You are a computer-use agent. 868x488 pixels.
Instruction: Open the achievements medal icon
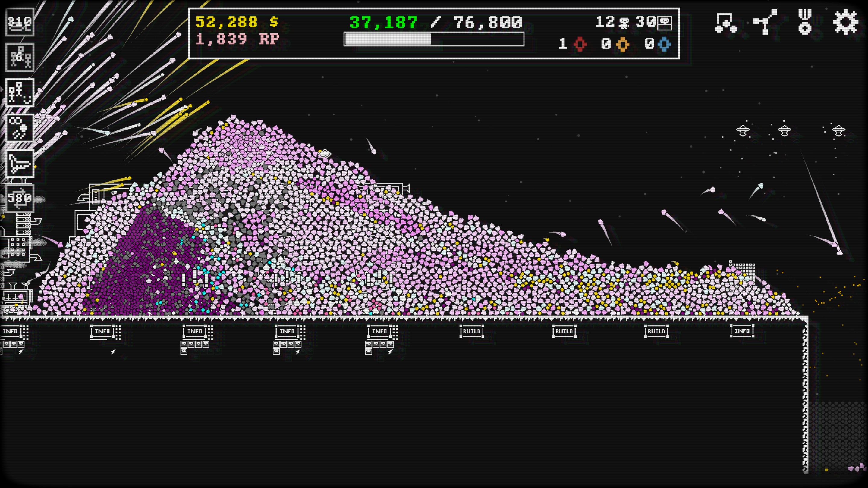point(805,22)
